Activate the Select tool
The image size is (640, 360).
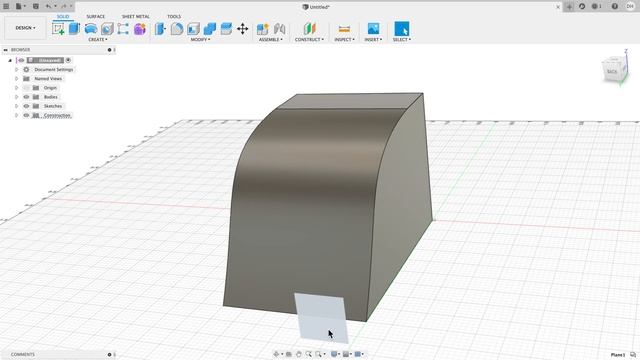pos(402,29)
